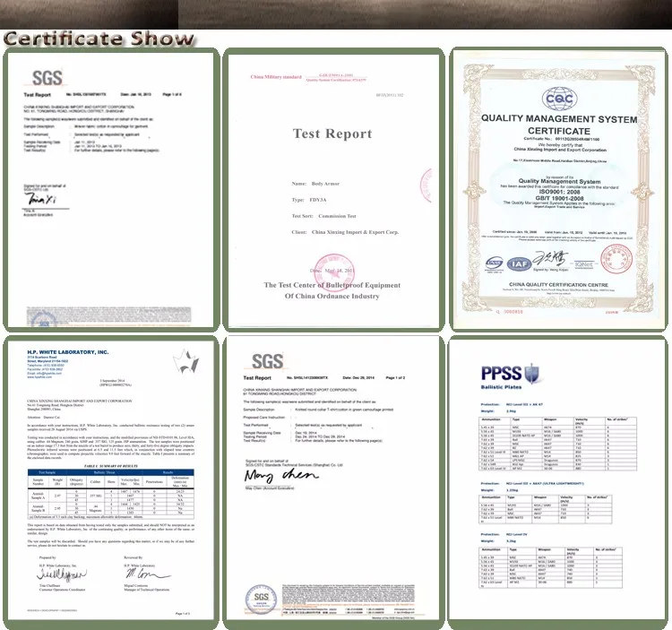
Task: Open the CQC Quality Management System certificate
Action: tap(558, 189)
